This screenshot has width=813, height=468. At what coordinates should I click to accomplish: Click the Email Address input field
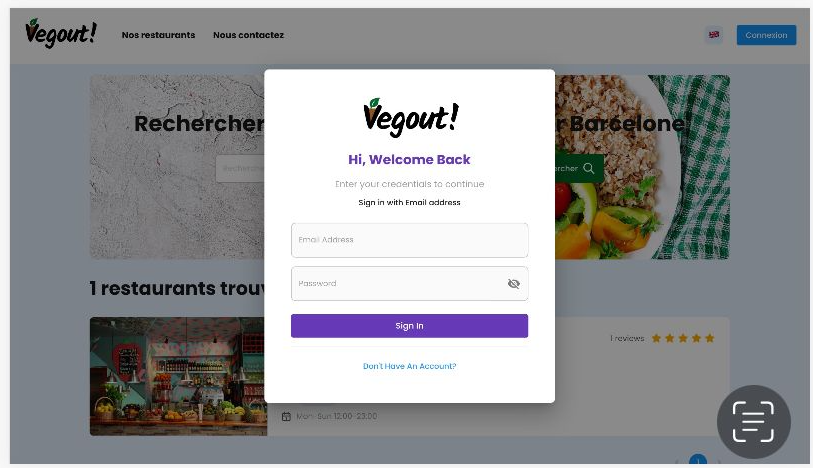tap(410, 240)
